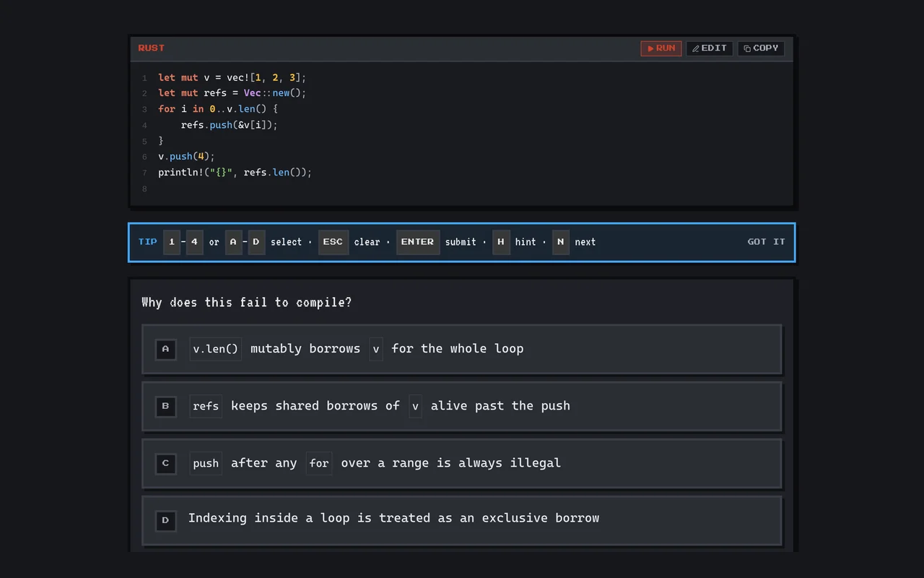
Task: Select answer A about v.len() mutable borrow
Action: (462, 349)
